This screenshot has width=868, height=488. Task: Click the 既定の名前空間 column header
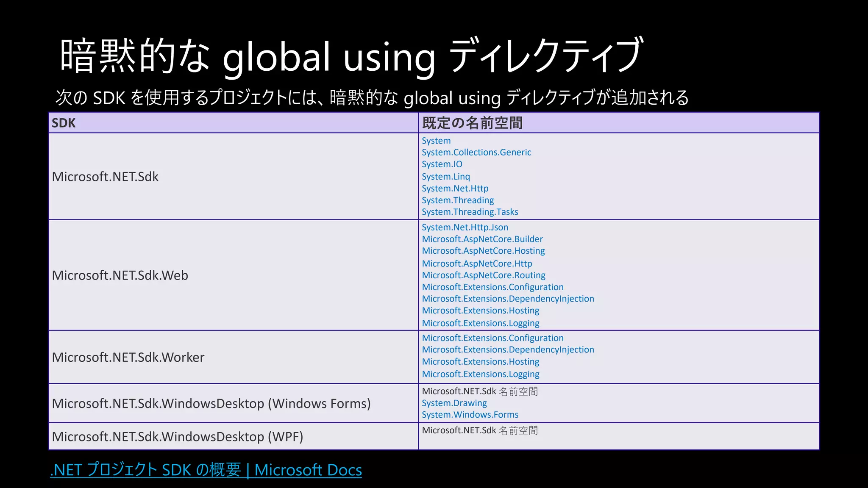pos(619,123)
